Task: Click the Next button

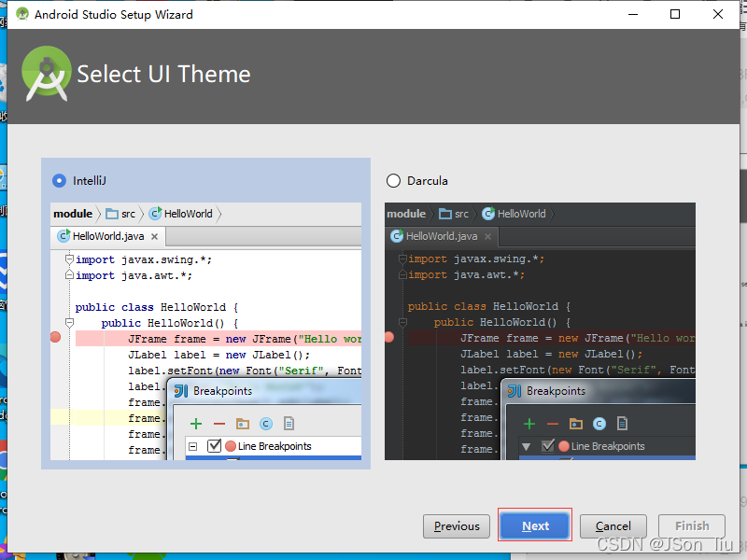Action: coord(535,525)
